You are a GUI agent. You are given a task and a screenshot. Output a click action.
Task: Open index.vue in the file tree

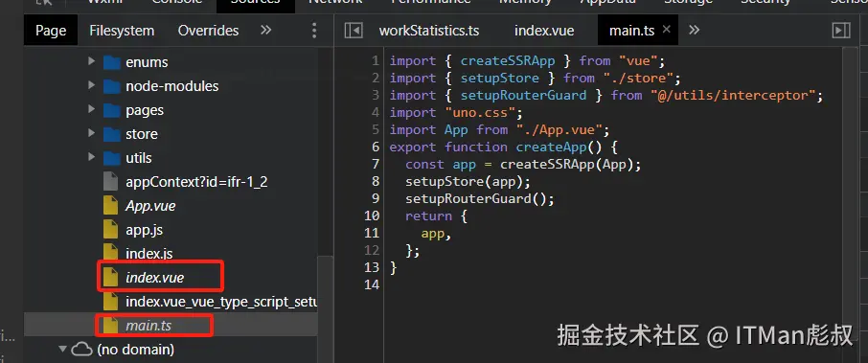tap(154, 278)
